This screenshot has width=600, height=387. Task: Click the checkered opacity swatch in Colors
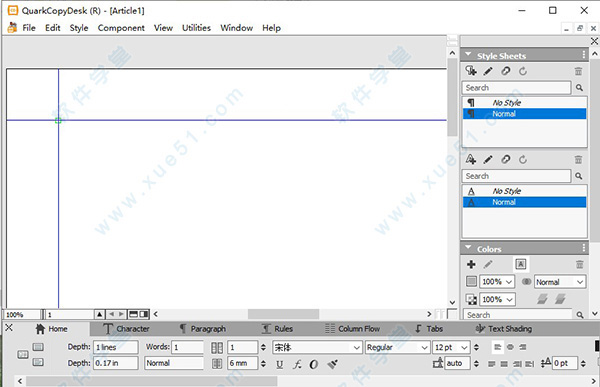click(x=471, y=299)
